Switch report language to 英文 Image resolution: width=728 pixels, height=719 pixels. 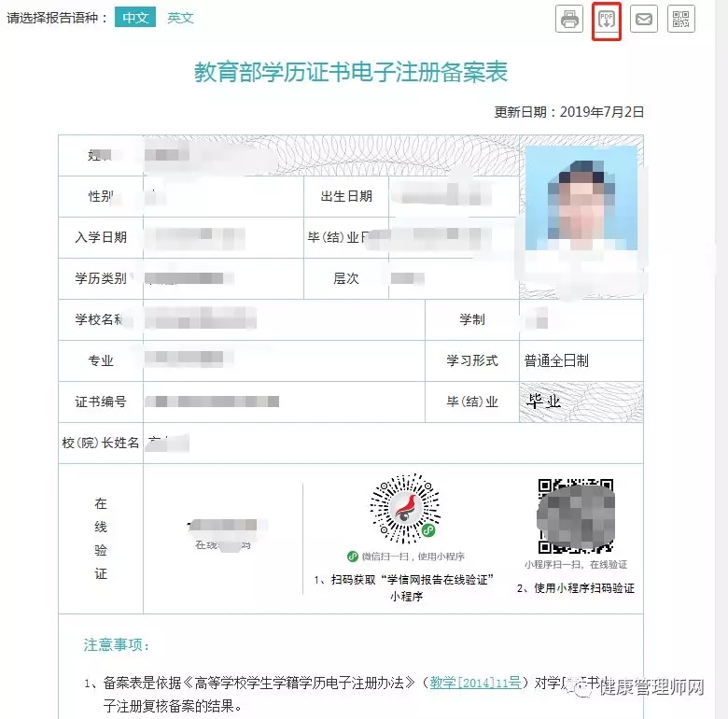(180, 18)
